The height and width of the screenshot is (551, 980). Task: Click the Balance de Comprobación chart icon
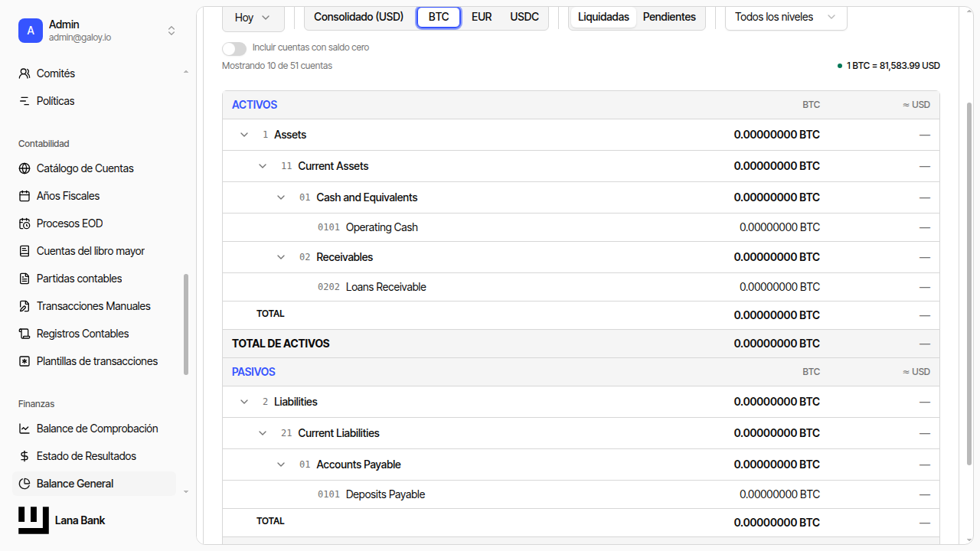(24, 429)
